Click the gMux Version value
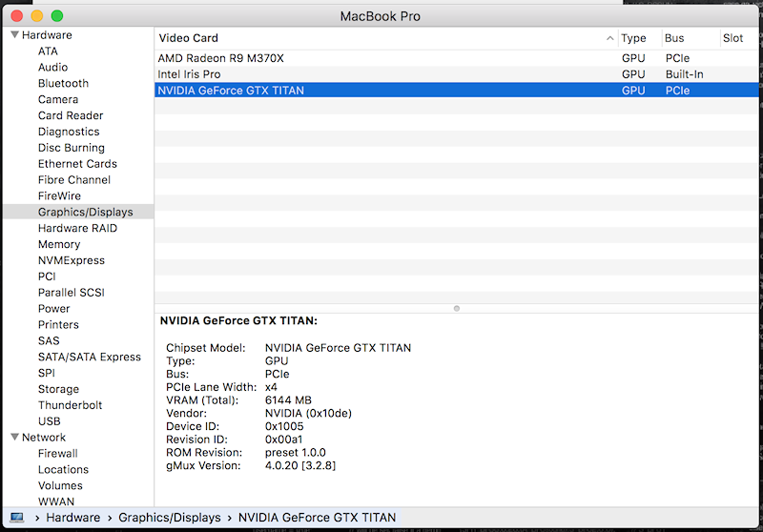This screenshot has width=763, height=532. 300,466
